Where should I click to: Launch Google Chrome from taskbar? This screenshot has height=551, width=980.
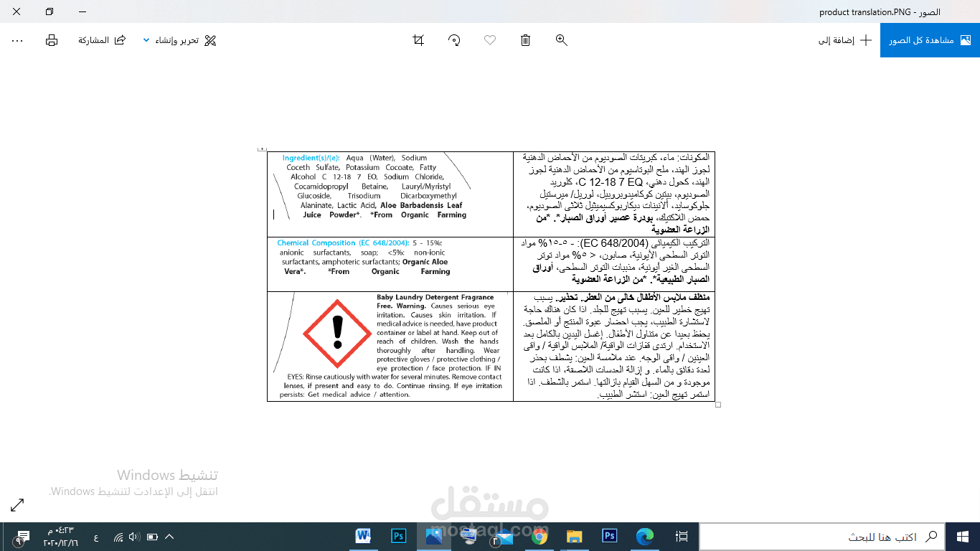coord(540,537)
